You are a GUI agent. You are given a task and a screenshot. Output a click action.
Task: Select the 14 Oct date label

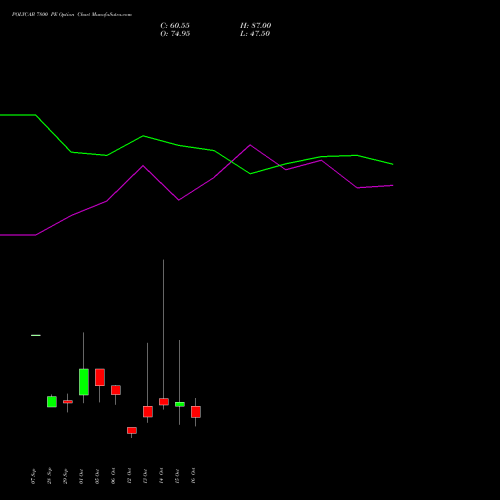(x=161, y=476)
